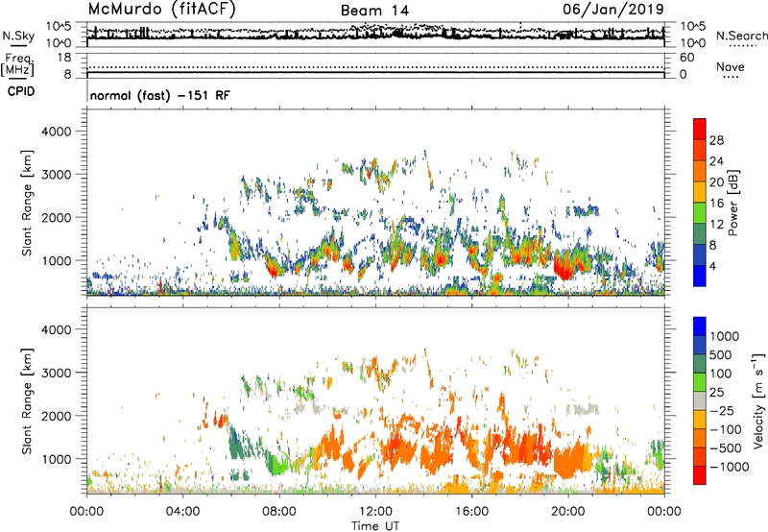The image size is (768, 532).
Task: Click the 3000 tick of the velocity panel
Action: pos(56,373)
